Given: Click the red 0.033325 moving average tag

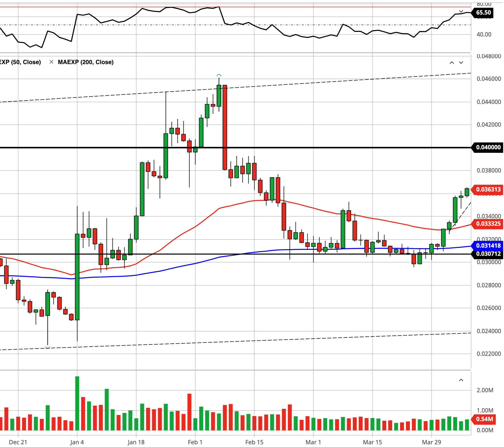Looking at the screenshot, I should coord(488,224).
